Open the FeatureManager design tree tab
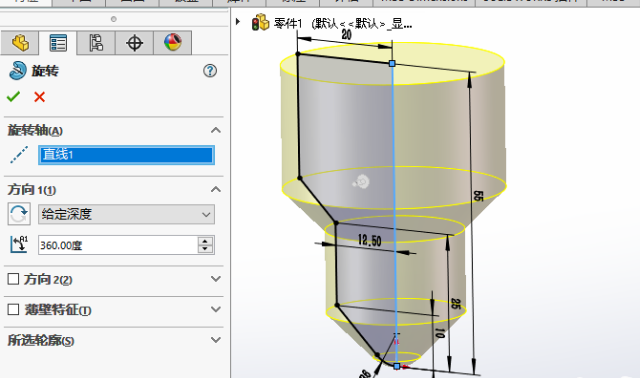The height and width of the screenshot is (378, 640). pos(20,43)
